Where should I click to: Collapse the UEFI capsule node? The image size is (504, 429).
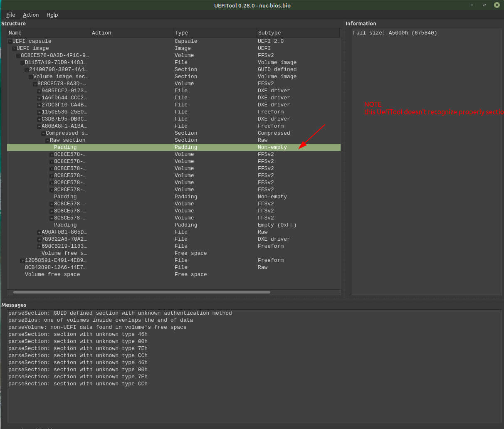click(x=10, y=42)
